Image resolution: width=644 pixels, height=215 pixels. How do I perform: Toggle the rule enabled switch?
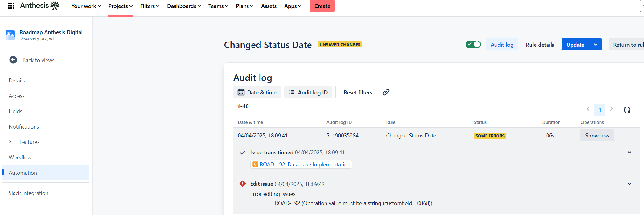click(x=473, y=45)
